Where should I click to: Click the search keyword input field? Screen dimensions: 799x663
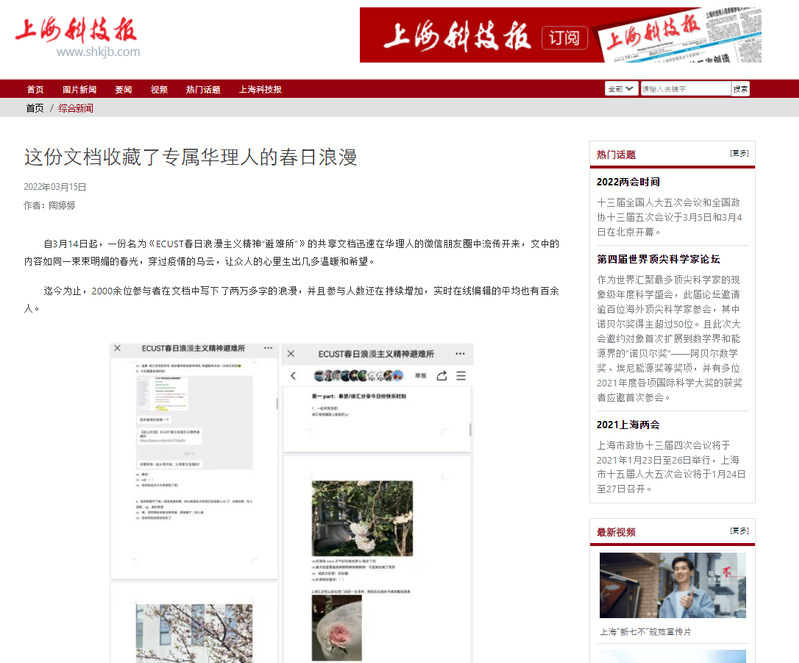684,89
